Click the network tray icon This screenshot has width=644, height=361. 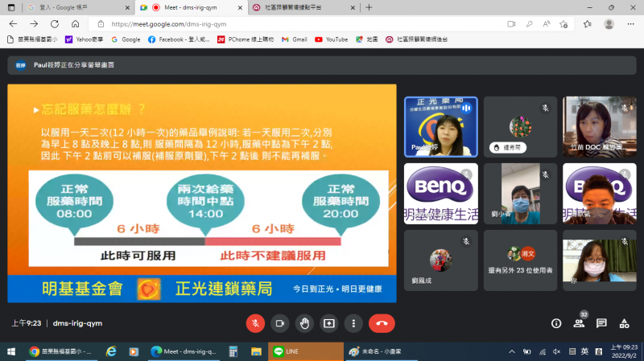pyautogui.click(x=543, y=351)
